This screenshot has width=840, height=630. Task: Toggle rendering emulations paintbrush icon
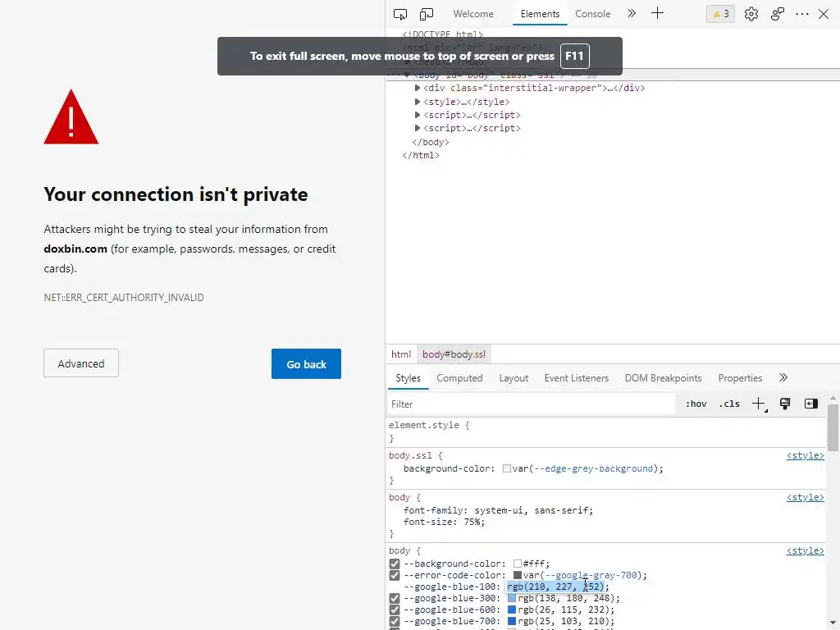click(785, 404)
